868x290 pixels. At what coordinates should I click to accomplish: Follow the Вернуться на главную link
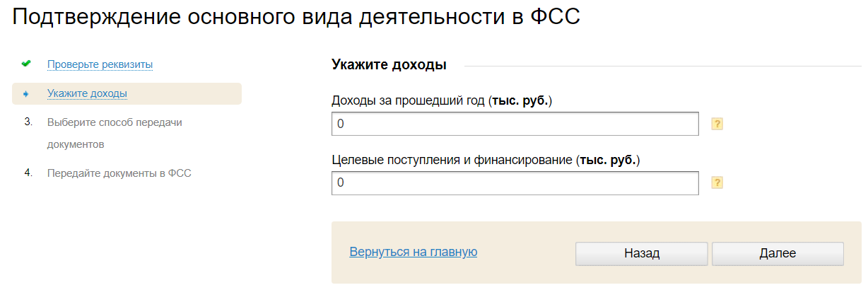tap(414, 251)
